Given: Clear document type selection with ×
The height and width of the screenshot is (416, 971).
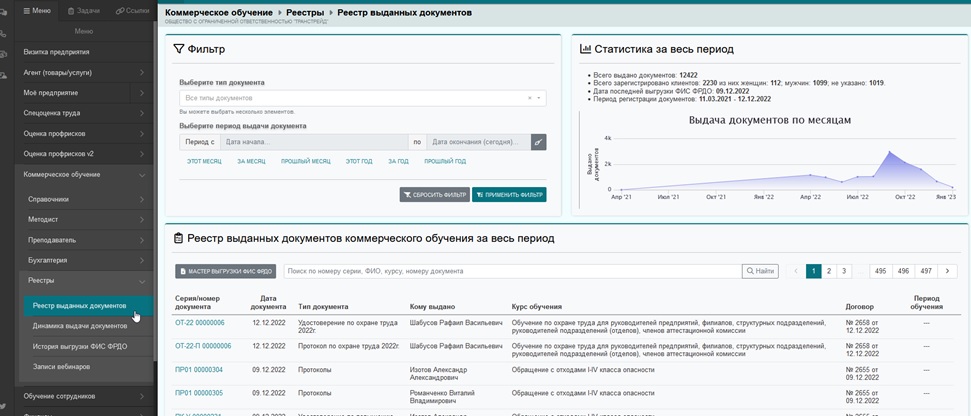Looking at the screenshot, I should [530, 98].
